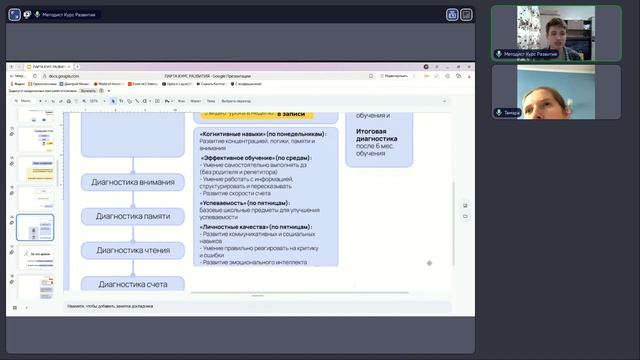
Task: Open the Яндекс bookmark
Action: pyautogui.click(x=17, y=84)
